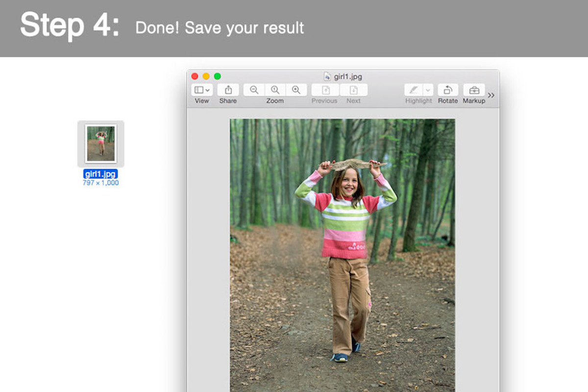
Task: Expand hidden toolbar items via double chevron
Action: pos(491,95)
